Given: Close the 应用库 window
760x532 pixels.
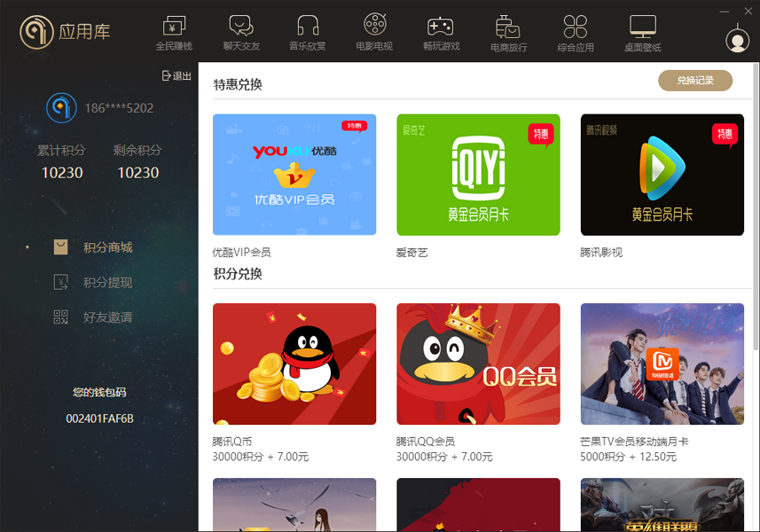Looking at the screenshot, I should tap(748, 12).
